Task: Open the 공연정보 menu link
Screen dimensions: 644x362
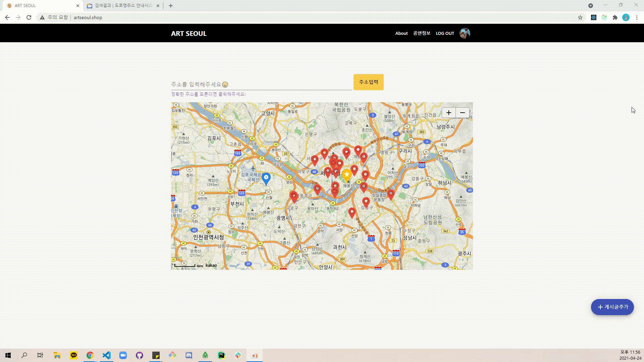Action: (x=422, y=33)
